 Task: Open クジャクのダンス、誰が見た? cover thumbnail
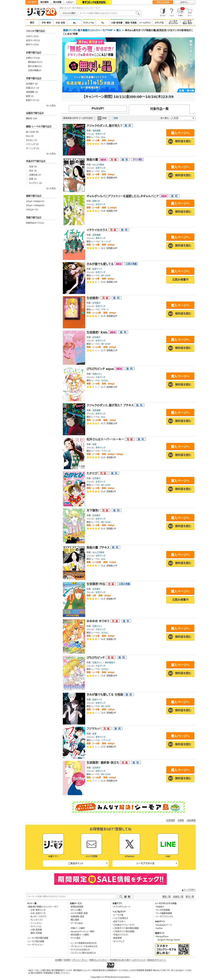[74, 140]
